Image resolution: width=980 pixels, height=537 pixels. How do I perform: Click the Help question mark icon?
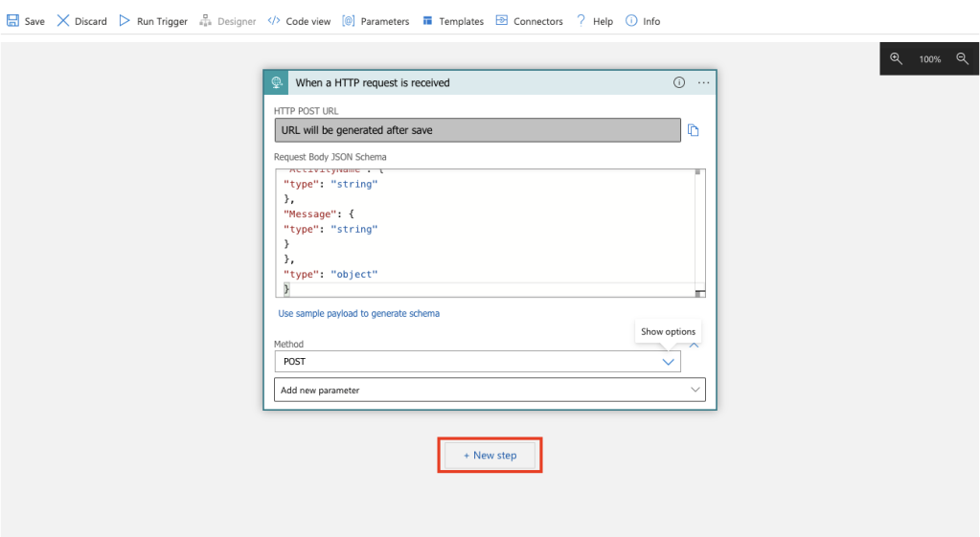pyautogui.click(x=581, y=21)
